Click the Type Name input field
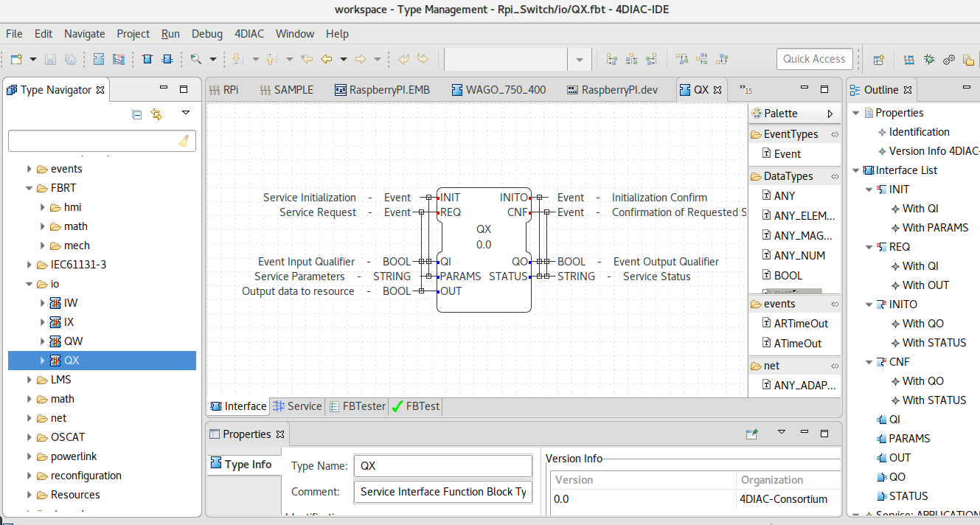The image size is (980, 525). [443, 466]
